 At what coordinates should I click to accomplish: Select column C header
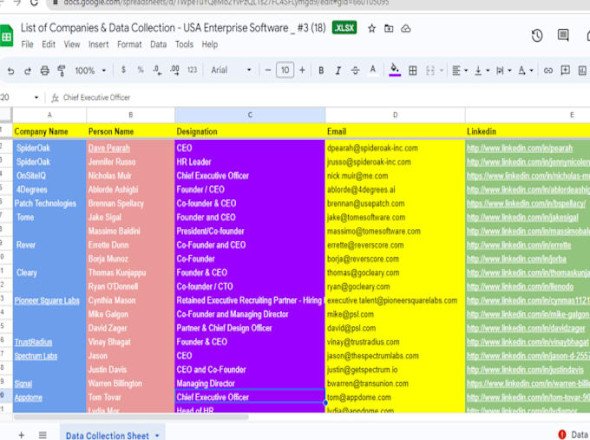[250, 115]
